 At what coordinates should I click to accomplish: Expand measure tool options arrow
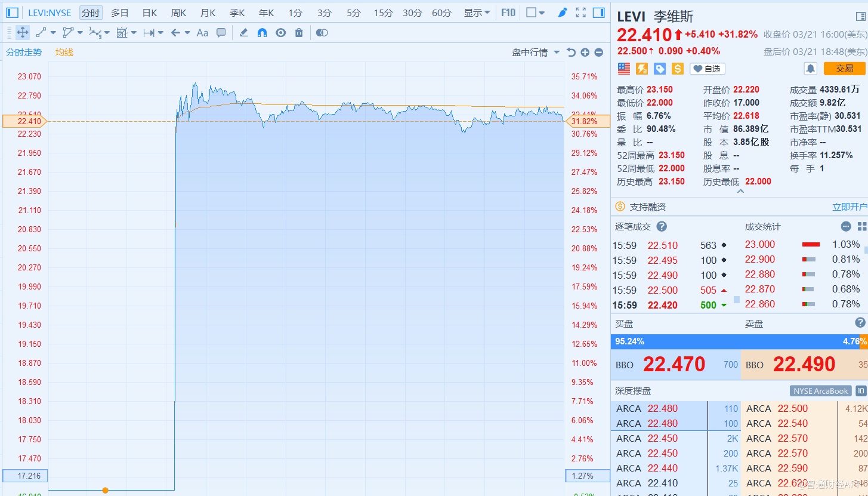(134, 33)
